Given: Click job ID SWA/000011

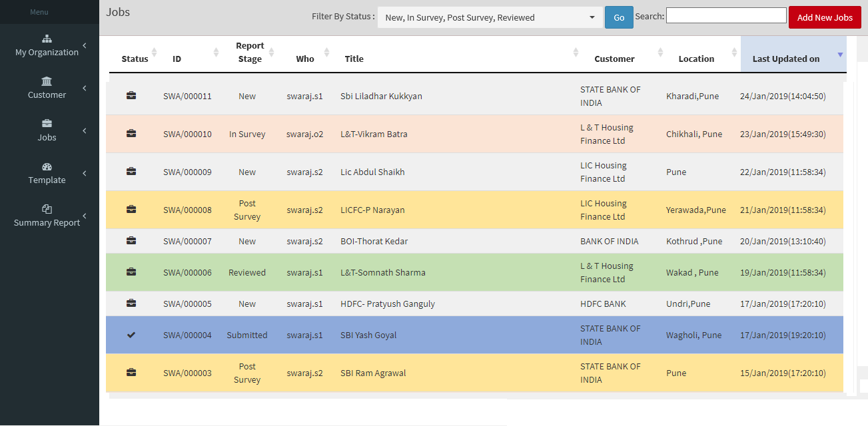Looking at the screenshot, I should [187, 96].
